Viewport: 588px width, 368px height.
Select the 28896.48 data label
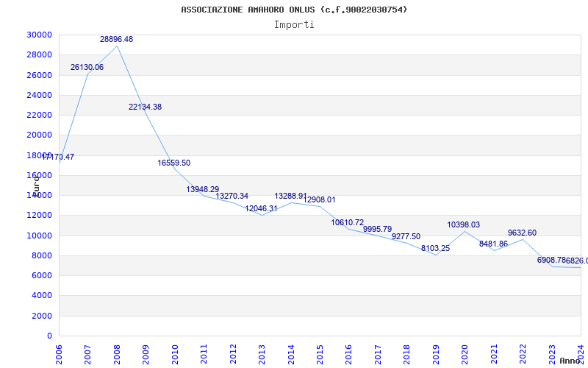(116, 39)
